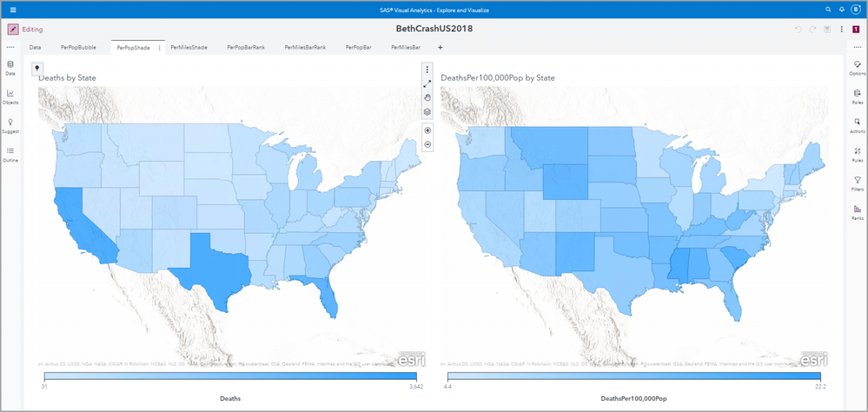Click the DeathsPer100,000Pop gradient legend bar

[x=635, y=376]
